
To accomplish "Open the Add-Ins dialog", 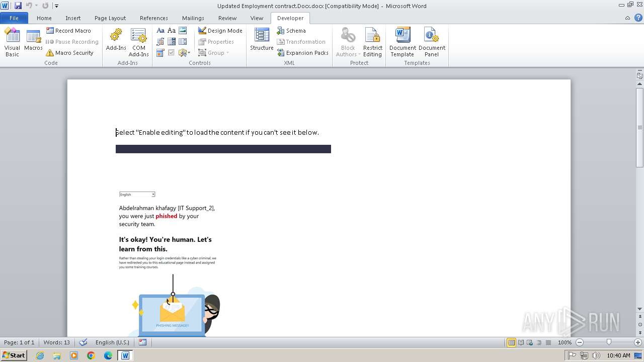I will [x=116, y=42].
